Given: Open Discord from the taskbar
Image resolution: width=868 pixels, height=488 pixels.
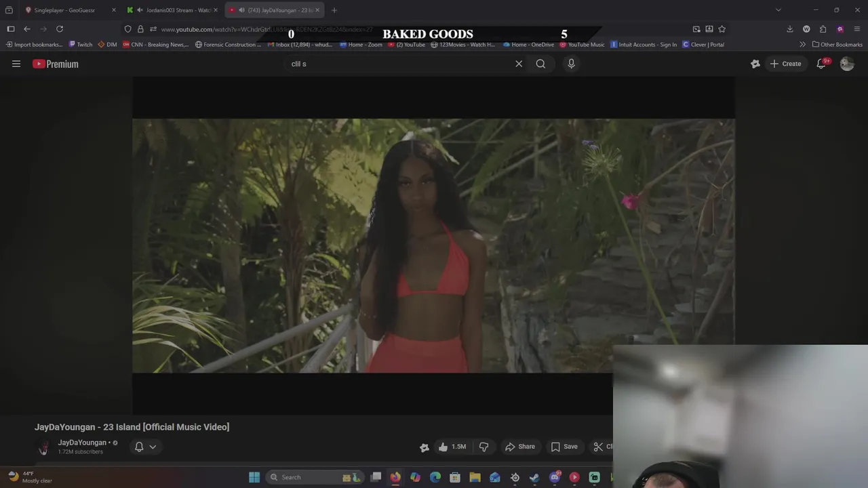Looking at the screenshot, I should coord(555,477).
